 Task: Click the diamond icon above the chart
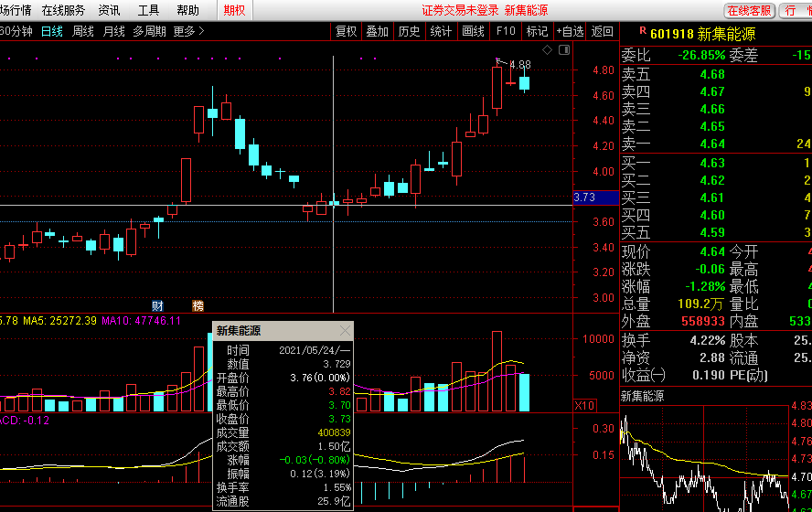(547, 49)
